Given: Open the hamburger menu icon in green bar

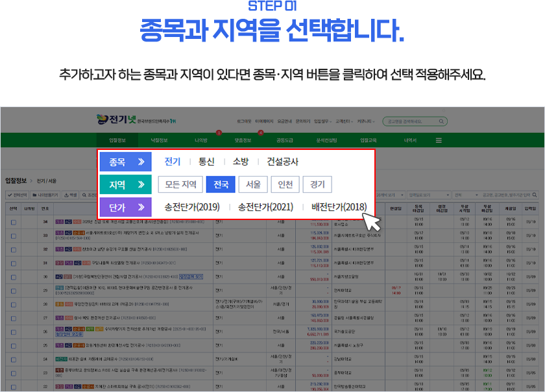Looking at the screenshot, I should 439,141.
